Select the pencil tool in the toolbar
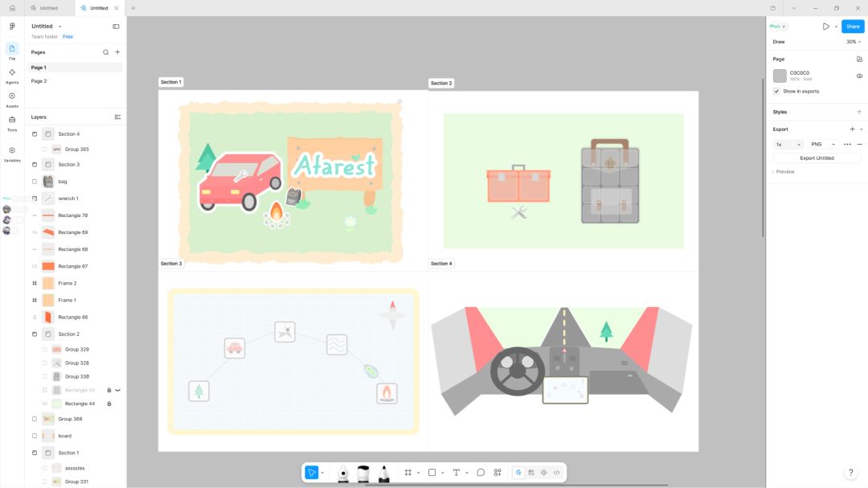This screenshot has width=868, height=488. pyautogui.click(x=383, y=473)
